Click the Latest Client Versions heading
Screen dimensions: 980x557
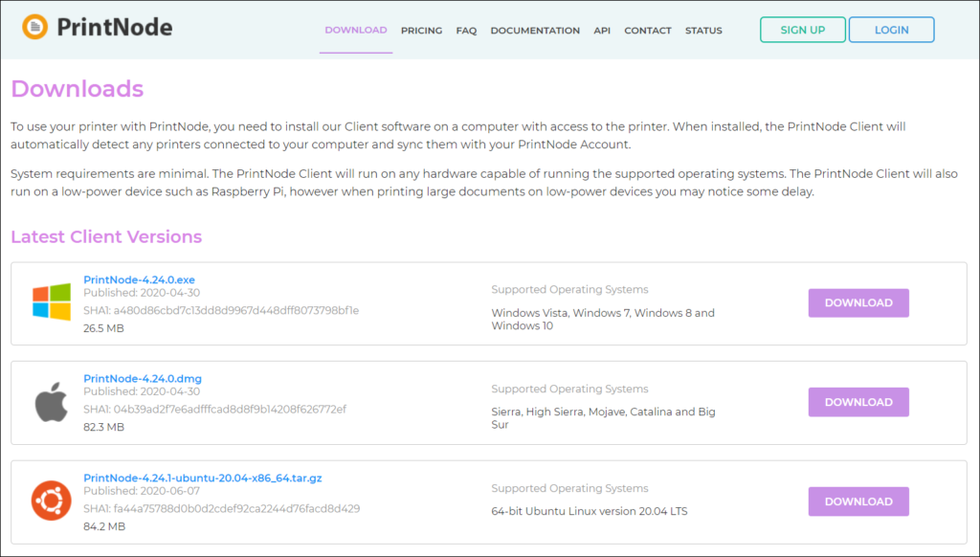106,236
